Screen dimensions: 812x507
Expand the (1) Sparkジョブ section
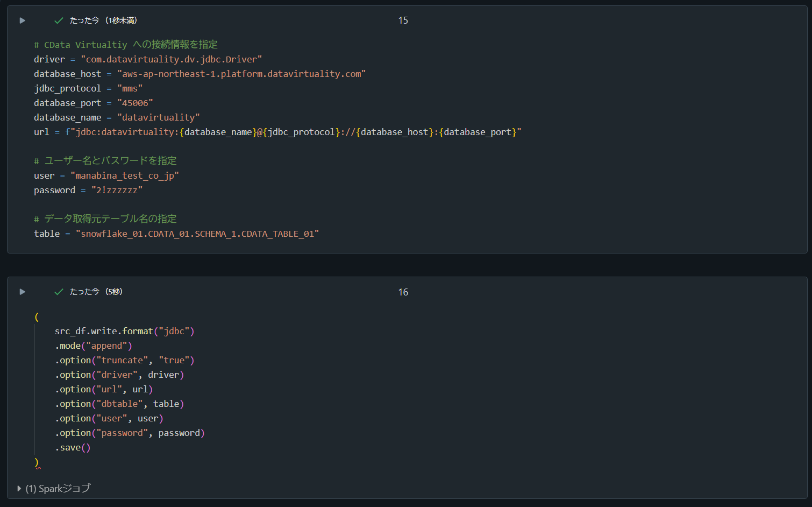pos(53,488)
